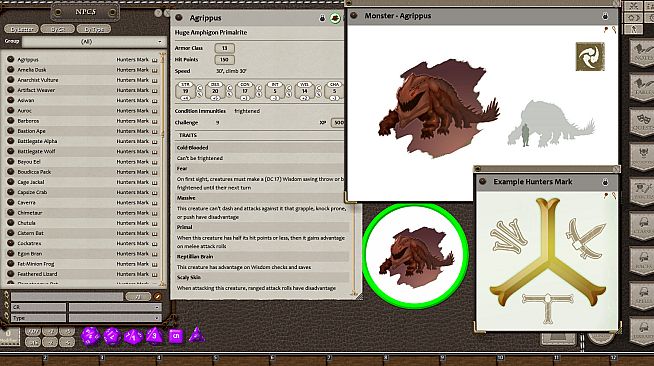Open the Library sidebar button

tap(642, 330)
